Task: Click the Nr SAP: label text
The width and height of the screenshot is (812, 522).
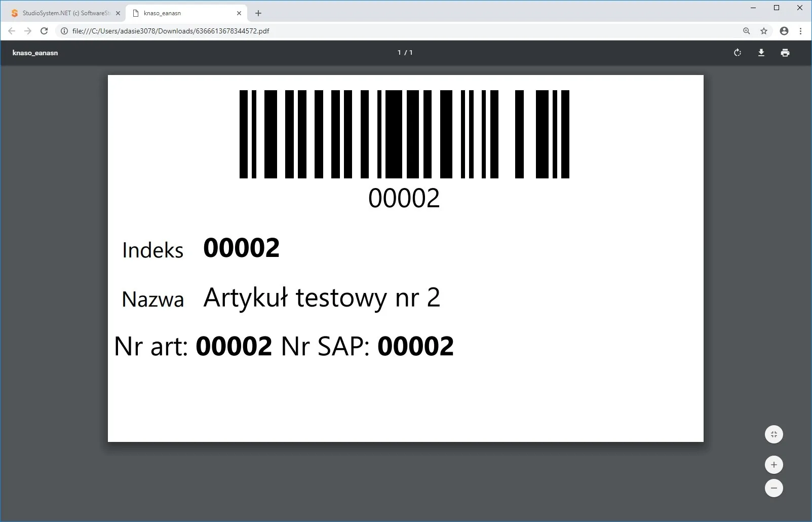Action: pyautogui.click(x=325, y=346)
